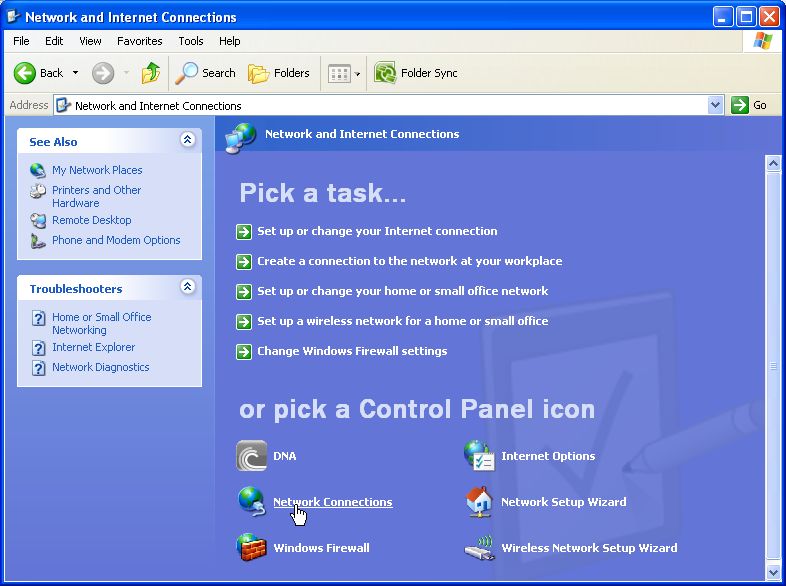
Task: Click the Folder Sync toolbar icon
Action: pyautogui.click(x=385, y=73)
